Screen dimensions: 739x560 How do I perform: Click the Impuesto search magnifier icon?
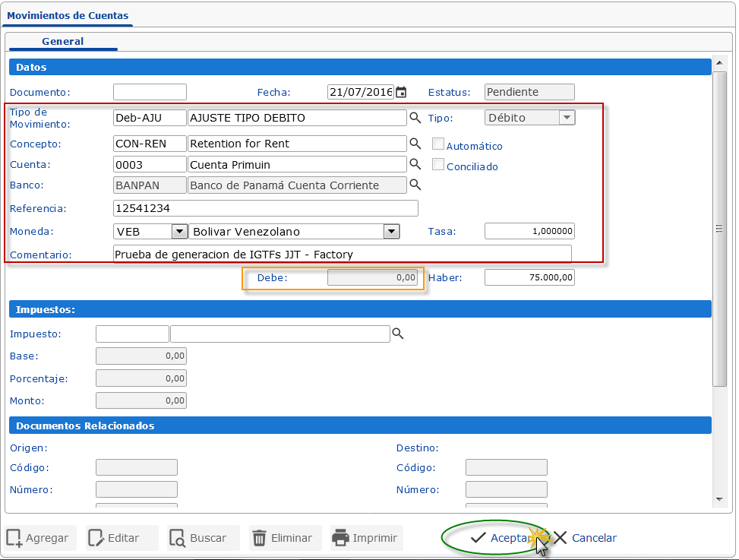coord(397,334)
